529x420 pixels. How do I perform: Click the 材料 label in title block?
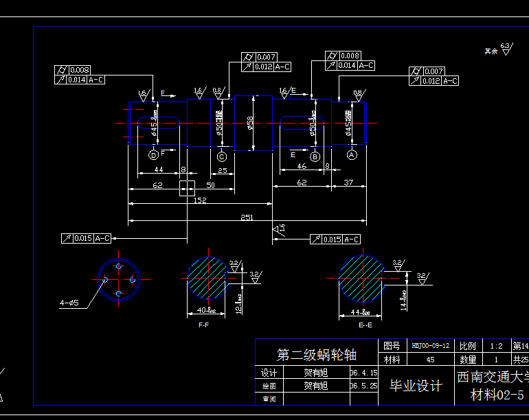[x=392, y=360]
